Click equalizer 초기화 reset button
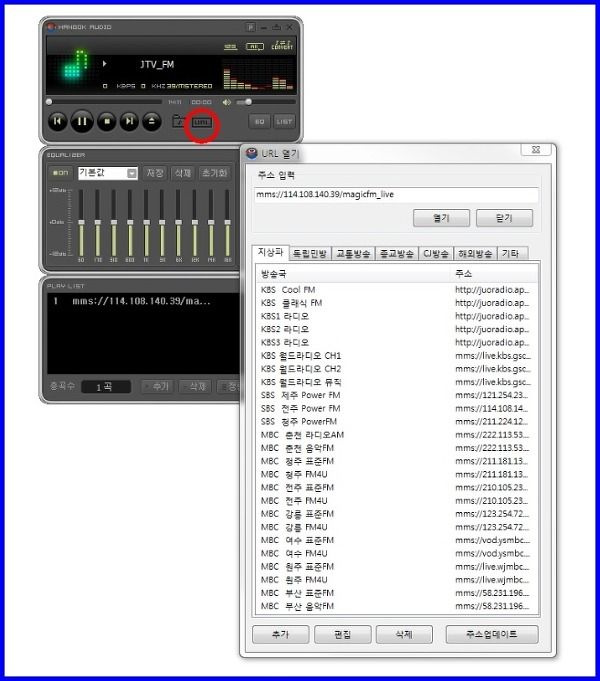600x681 pixels. pos(214,173)
